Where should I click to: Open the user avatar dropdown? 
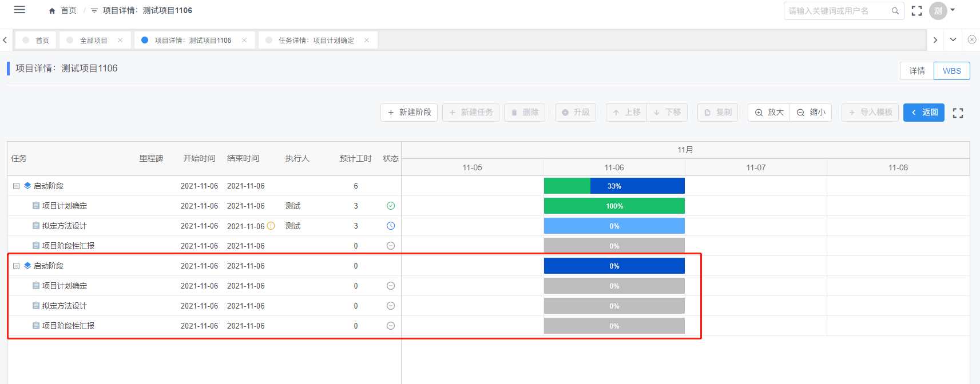pyautogui.click(x=942, y=10)
